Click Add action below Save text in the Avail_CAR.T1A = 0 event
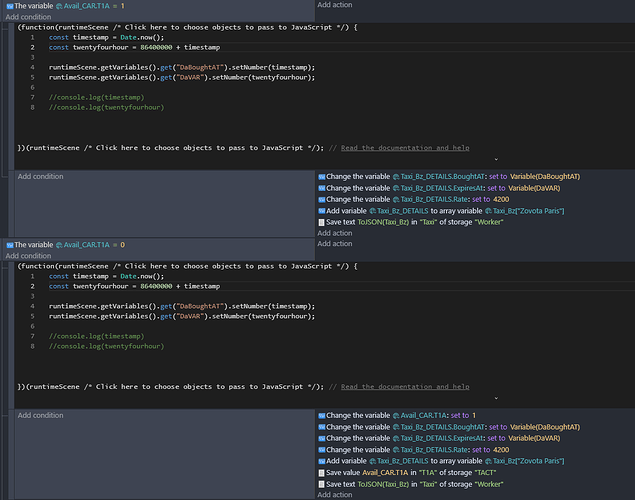Viewport: 635px width, 500px height. click(x=335, y=495)
